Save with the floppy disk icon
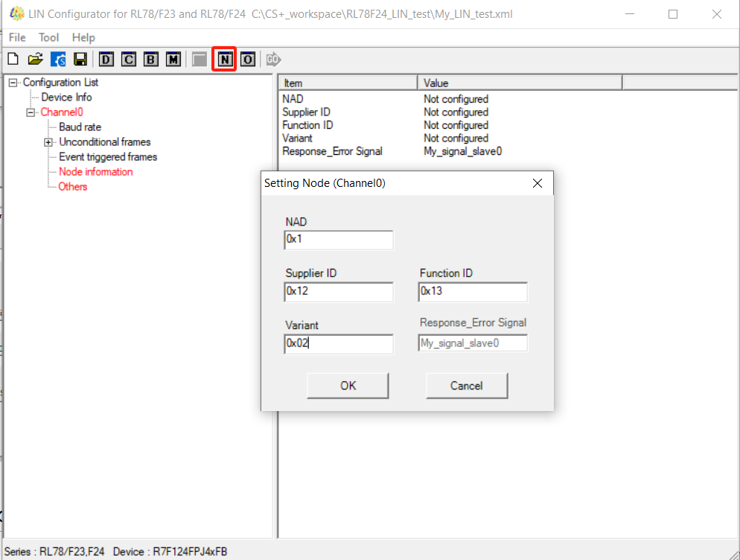The height and width of the screenshot is (560, 740). pos(80,60)
